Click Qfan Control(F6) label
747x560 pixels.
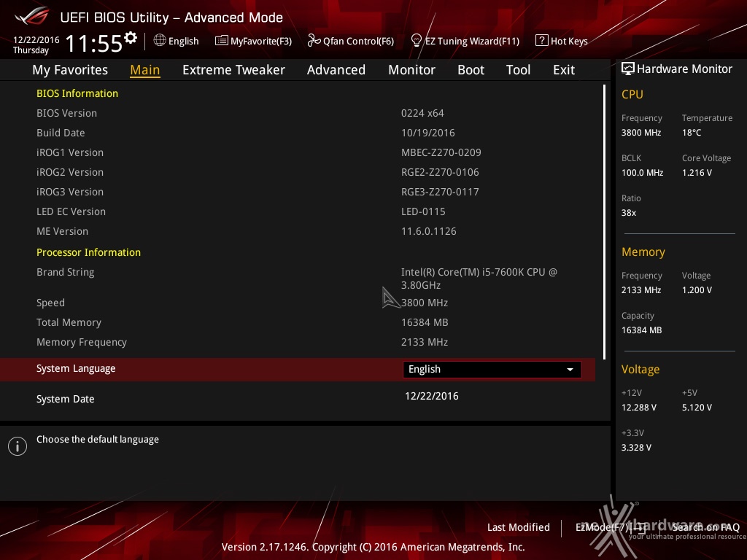click(358, 42)
